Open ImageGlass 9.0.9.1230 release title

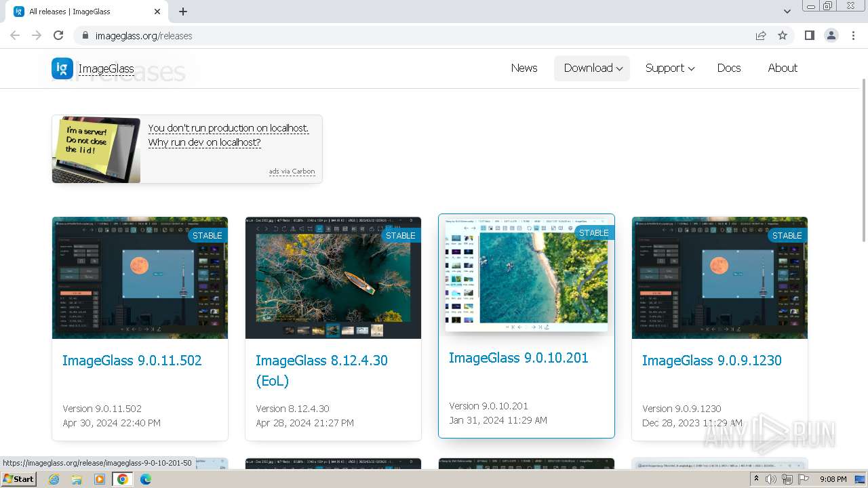pyautogui.click(x=712, y=361)
